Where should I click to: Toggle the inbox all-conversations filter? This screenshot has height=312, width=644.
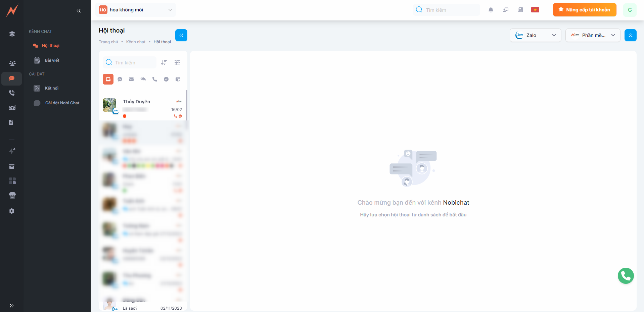[108, 79]
